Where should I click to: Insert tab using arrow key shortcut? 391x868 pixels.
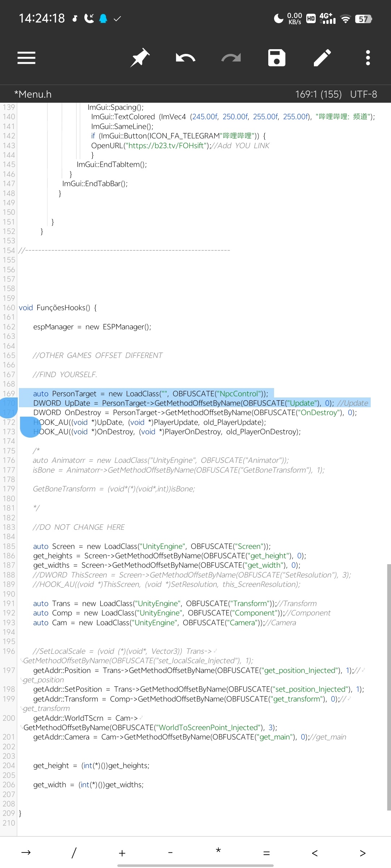pos(26,852)
